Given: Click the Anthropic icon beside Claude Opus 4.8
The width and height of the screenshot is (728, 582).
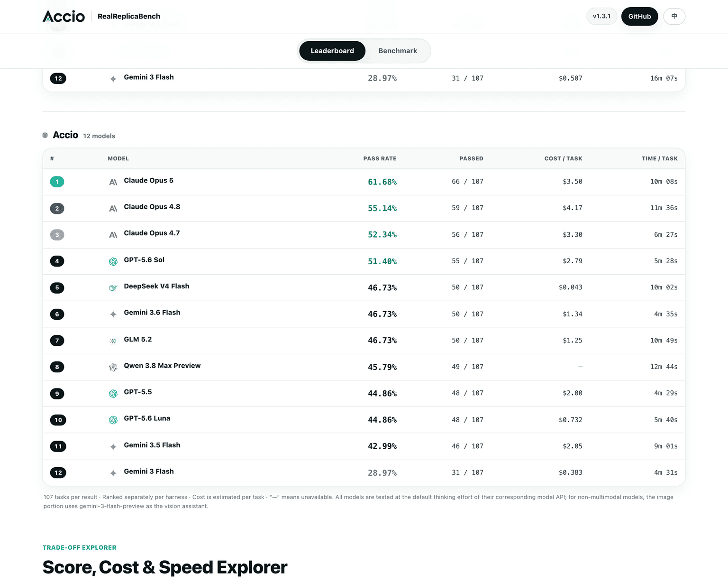Looking at the screenshot, I should point(113,209).
